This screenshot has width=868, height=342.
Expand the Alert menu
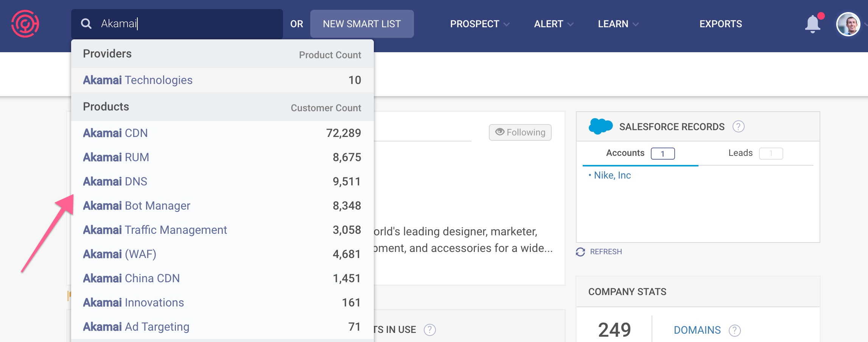click(x=553, y=24)
